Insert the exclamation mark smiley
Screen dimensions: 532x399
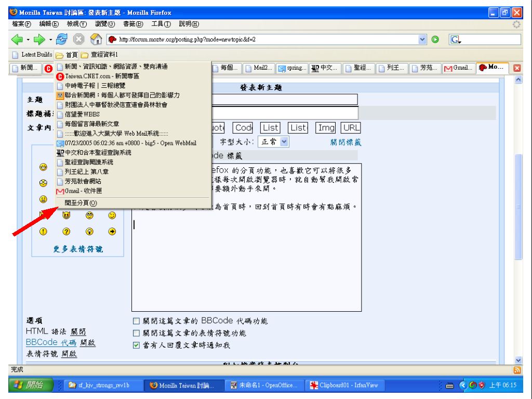tap(43, 231)
